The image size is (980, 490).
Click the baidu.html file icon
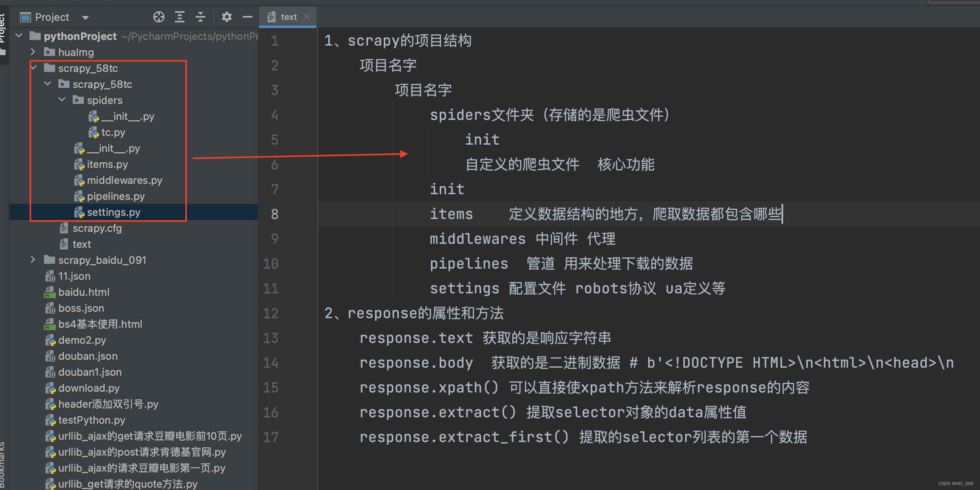click(x=49, y=292)
